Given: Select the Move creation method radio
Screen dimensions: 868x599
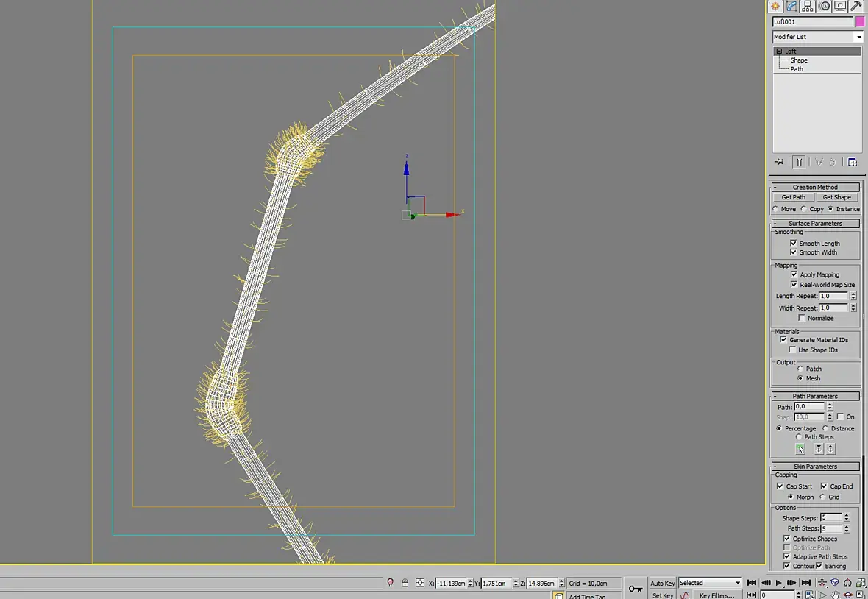Looking at the screenshot, I should [775, 209].
